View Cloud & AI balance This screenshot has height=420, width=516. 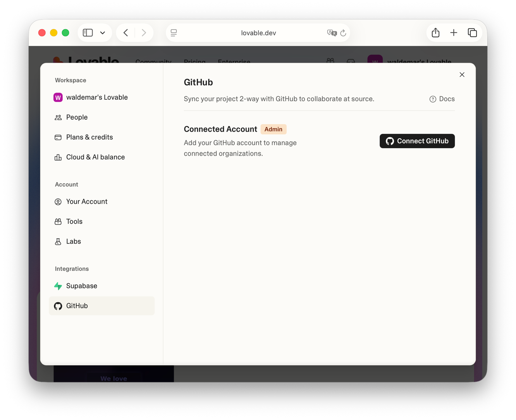pyautogui.click(x=95, y=157)
